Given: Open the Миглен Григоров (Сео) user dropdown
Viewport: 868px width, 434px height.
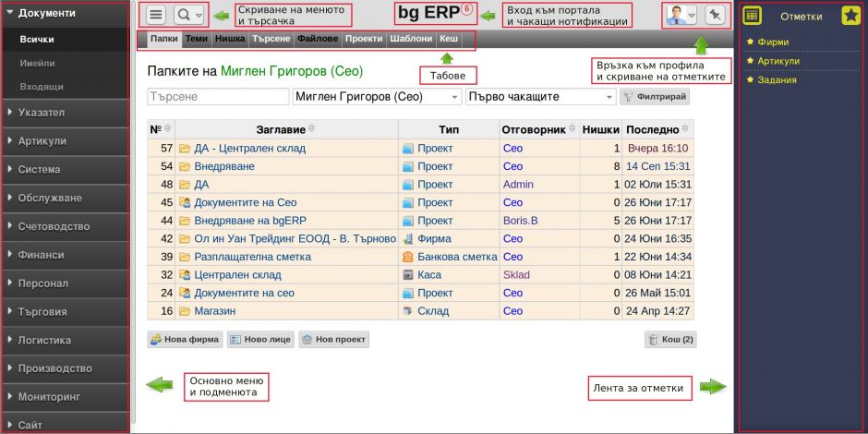Looking at the screenshot, I should coord(376,97).
